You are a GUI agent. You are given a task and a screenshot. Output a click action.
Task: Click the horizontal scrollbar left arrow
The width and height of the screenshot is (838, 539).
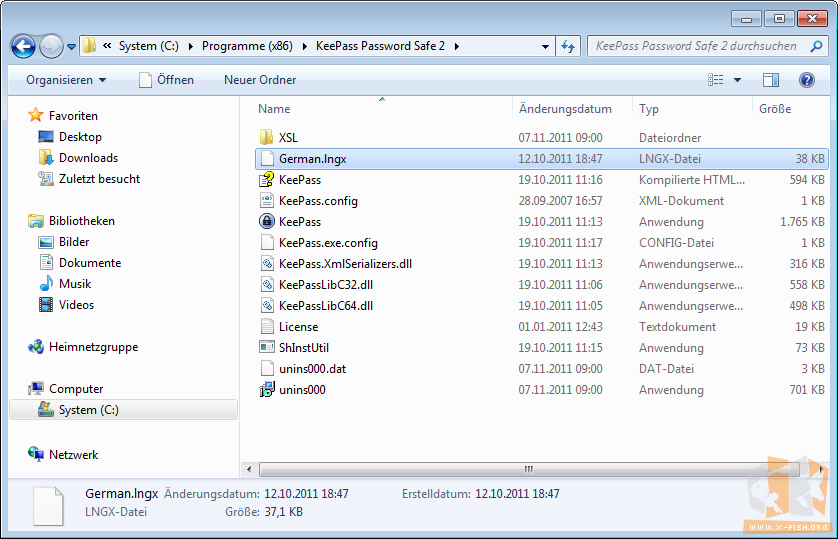click(249, 470)
